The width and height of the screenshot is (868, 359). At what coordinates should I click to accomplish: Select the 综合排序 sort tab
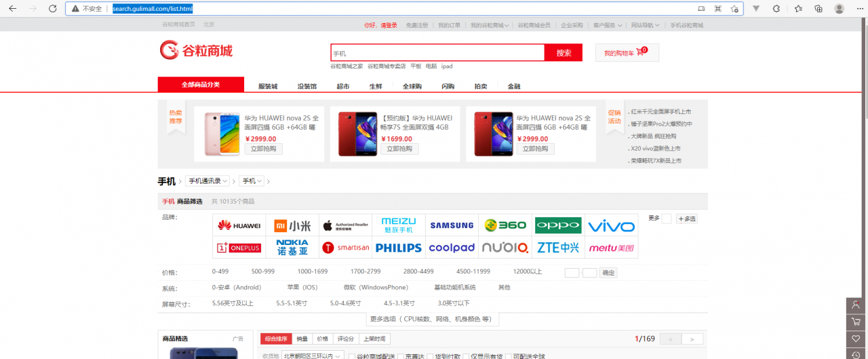click(x=276, y=339)
